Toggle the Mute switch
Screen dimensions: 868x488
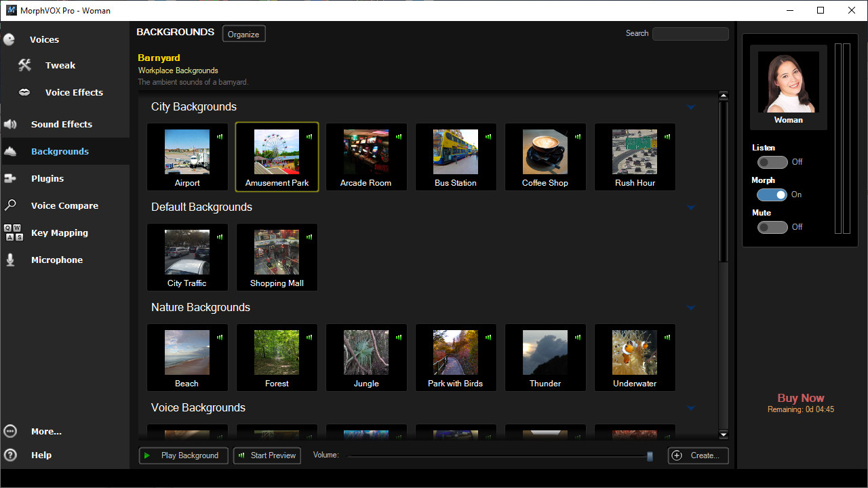[x=772, y=227]
